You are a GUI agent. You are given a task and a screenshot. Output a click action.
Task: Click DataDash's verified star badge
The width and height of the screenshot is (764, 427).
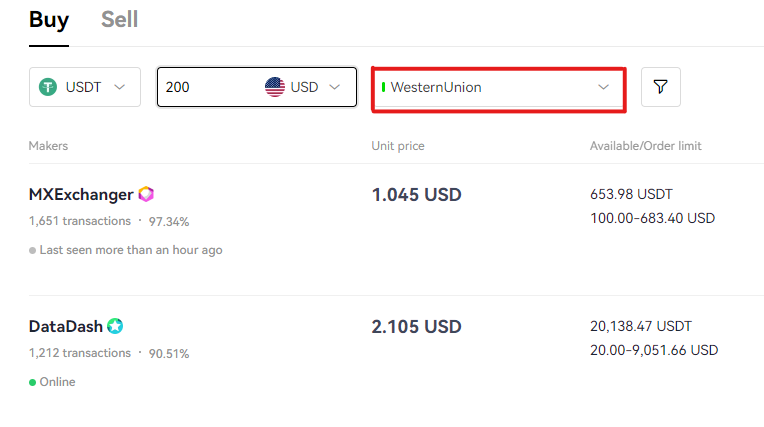point(115,326)
